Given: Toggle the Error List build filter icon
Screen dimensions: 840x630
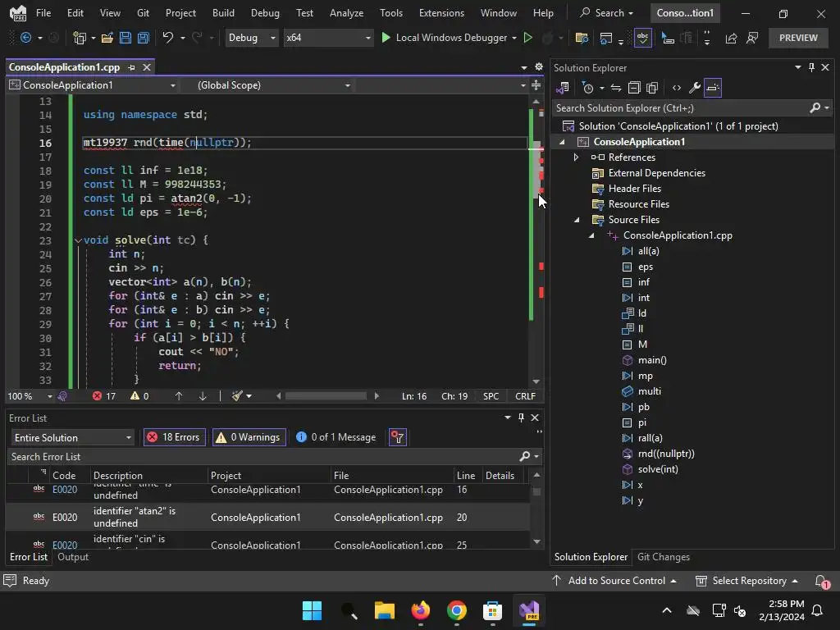Looking at the screenshot, I should coord(398,437).
